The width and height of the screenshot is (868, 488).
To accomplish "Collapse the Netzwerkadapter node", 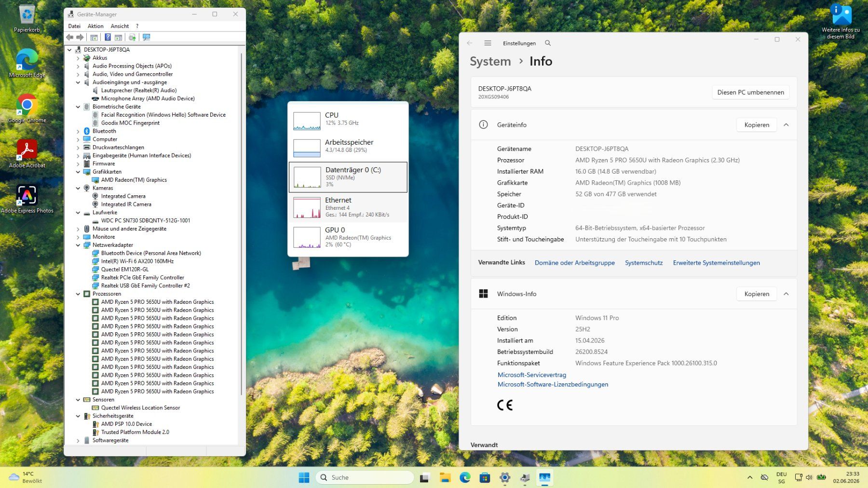I will (x=78, y=245).
